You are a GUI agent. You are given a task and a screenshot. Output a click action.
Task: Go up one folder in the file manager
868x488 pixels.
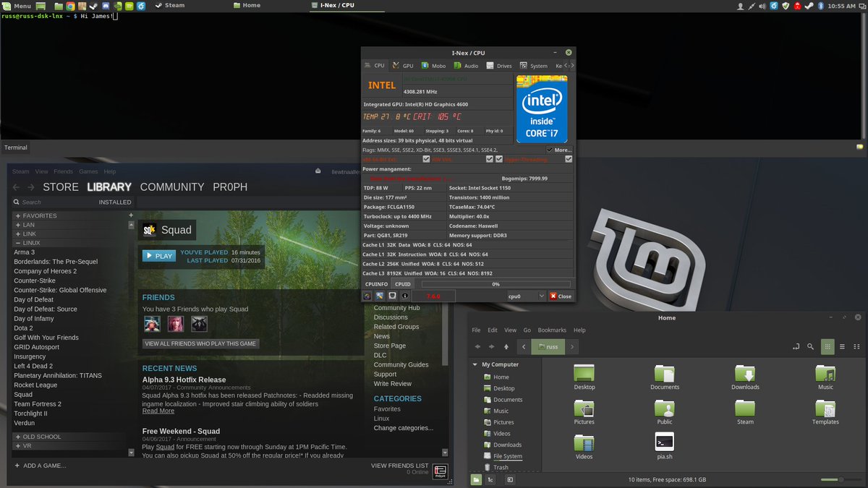point(506,347)
